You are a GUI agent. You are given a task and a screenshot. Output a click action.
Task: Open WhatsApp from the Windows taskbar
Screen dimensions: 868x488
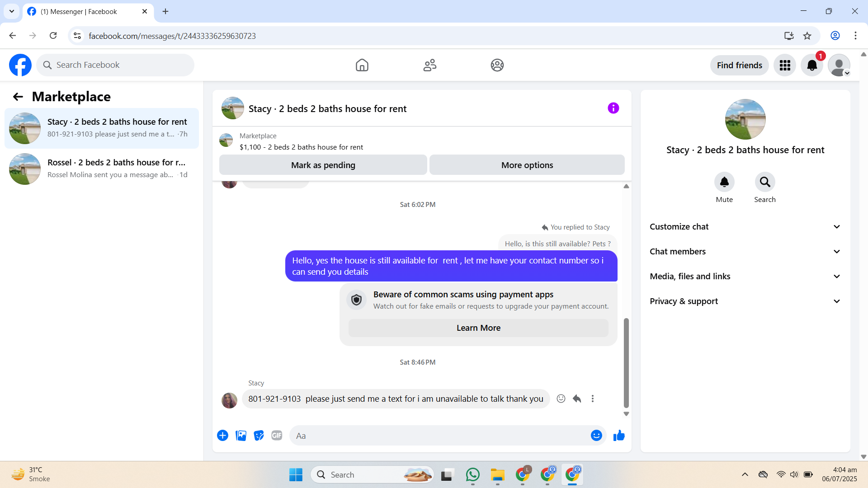(472, 474)
